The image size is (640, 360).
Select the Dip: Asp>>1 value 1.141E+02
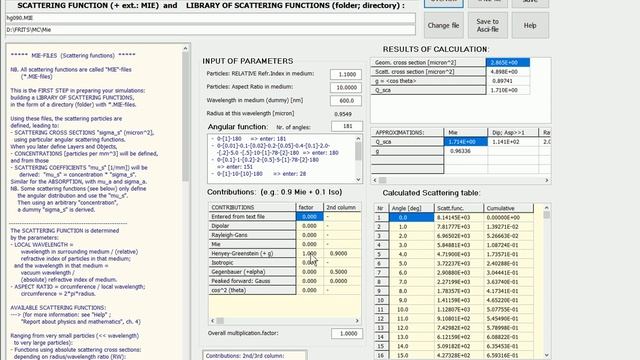[513, 142]
